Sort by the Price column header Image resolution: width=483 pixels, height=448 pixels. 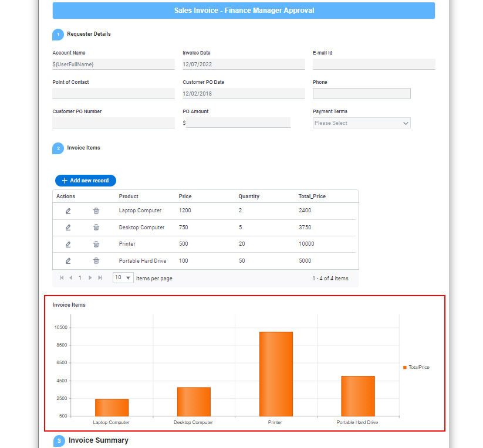185,196
